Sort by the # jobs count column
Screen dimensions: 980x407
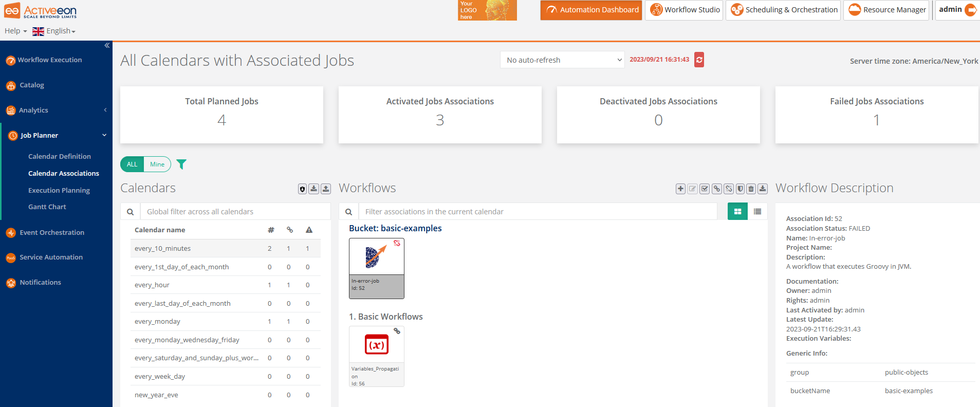click(271, 230)
